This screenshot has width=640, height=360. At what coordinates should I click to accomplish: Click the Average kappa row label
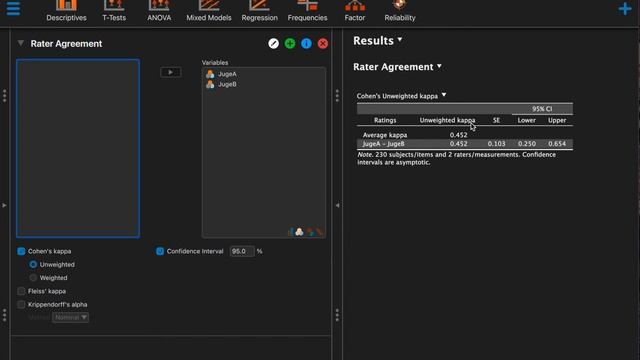tap(385, 135)
